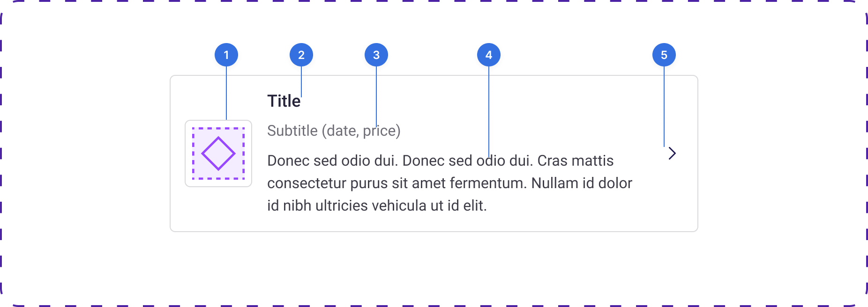Click the purple diamond placeholder icon
Image resolution: width=868 pixels, height=307 pixels.
[218, 153]
